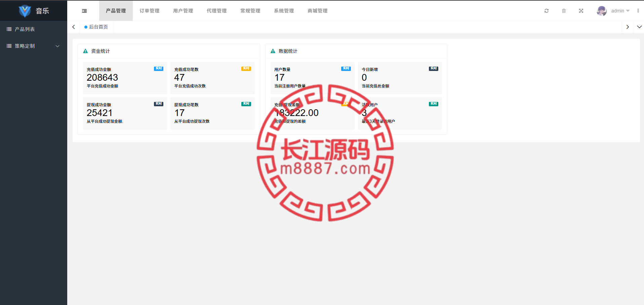Click the 充值成功笔数 value 47
644x305 pixels.
(x=179, y=78)
